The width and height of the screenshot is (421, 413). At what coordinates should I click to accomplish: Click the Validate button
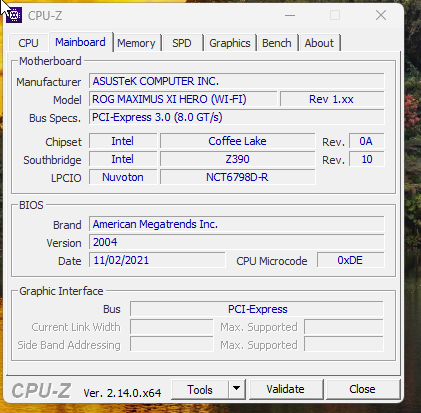pos(286,389)
